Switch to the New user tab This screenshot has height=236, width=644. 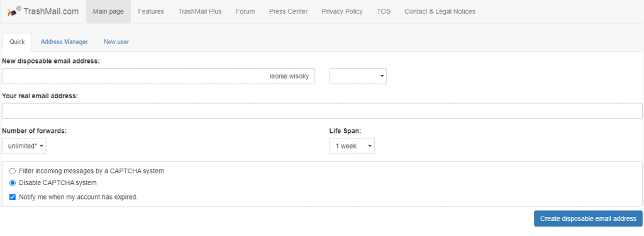[116, 42]
